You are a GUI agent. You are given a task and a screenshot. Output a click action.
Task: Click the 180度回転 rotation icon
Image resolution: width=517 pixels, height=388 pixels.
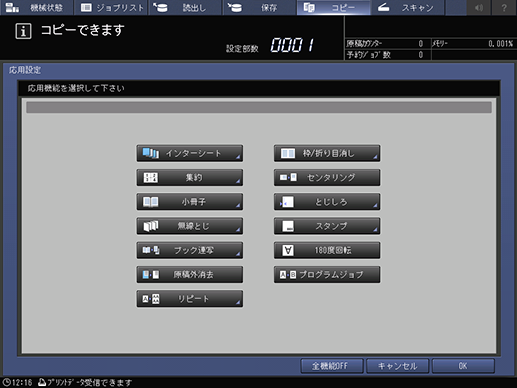(x=288, y=250)
